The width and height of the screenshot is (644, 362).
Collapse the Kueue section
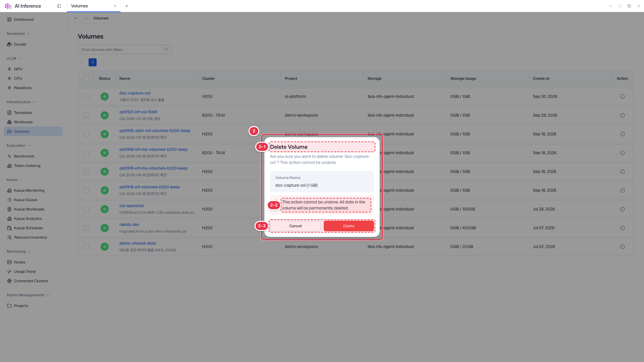(15, 180)
